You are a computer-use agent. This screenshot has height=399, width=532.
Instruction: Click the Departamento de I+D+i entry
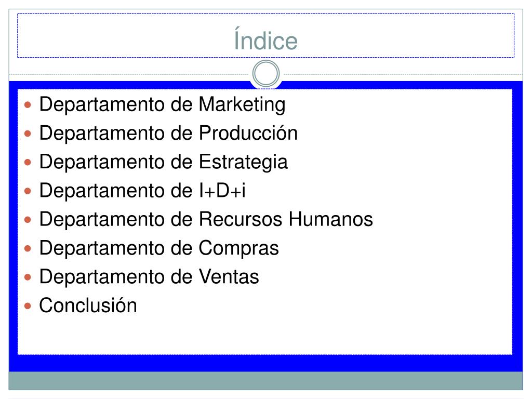142,190
